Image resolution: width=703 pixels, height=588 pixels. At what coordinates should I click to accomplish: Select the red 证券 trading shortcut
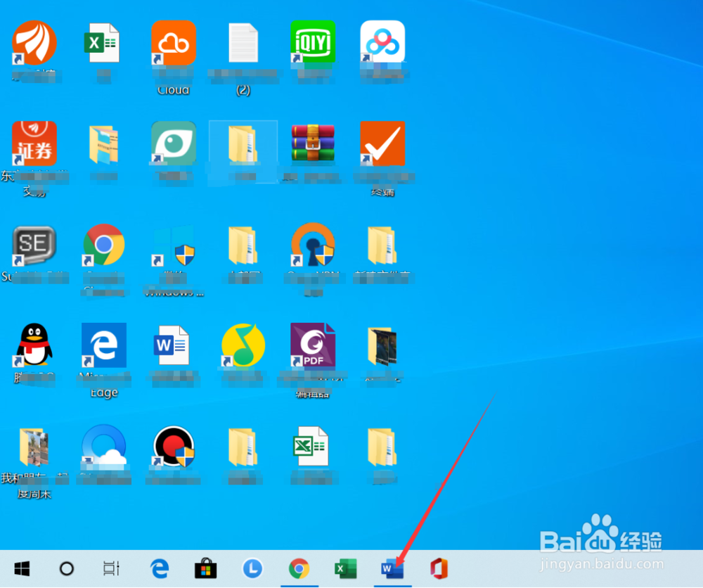(x=34, y=143)
